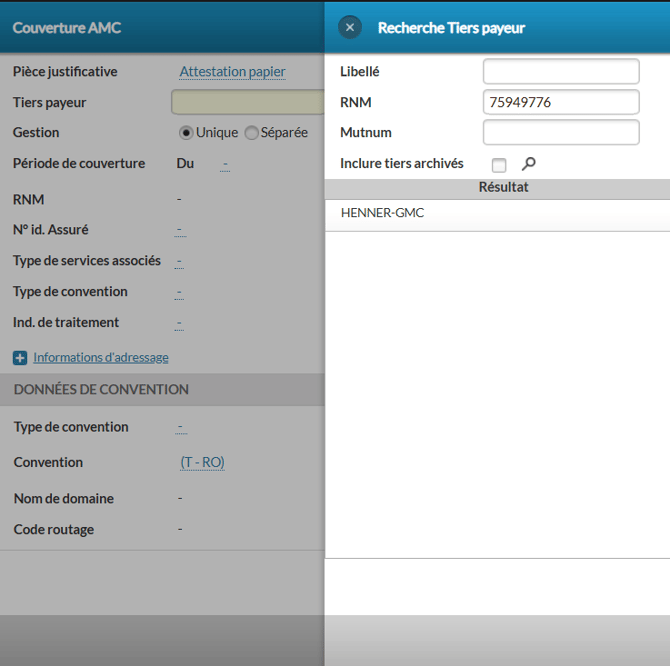Open Type de services associés value
Viewport: 670px width, 666px height.
point(179,262)
